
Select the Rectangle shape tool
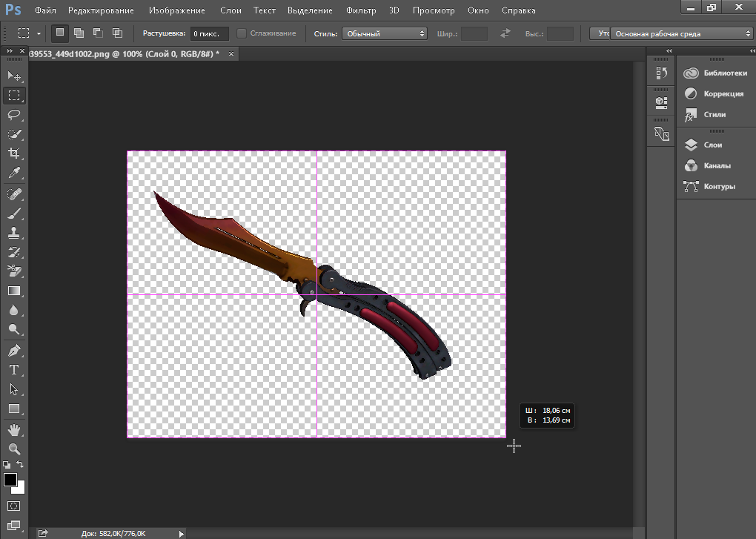click(x=14, y=409)
